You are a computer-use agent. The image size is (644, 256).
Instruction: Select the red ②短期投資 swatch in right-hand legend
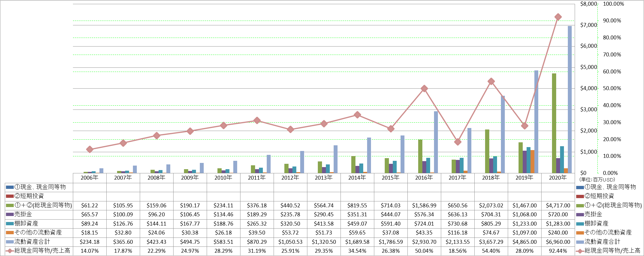click(580, 196)
